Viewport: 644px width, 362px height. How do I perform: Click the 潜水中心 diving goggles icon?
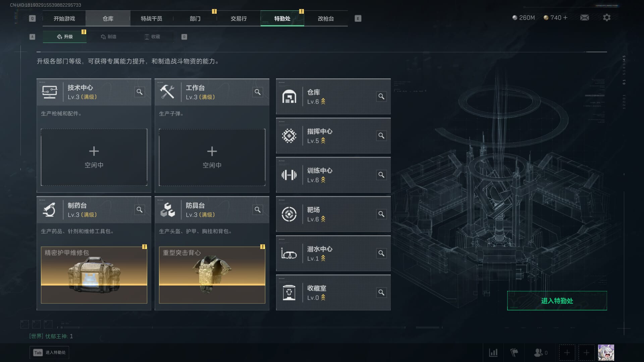[x=289, y=254]
